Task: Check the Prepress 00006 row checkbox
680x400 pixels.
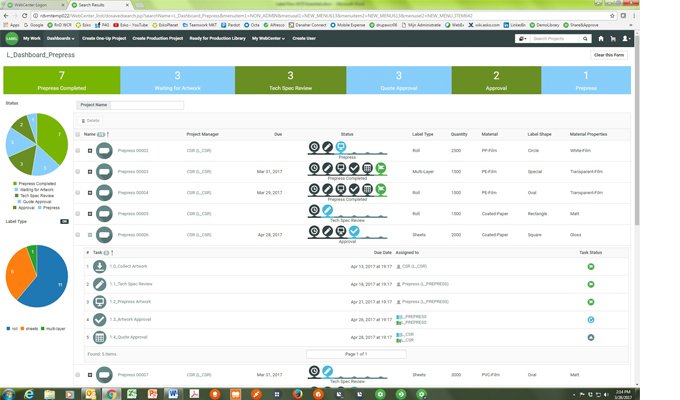Action: 78,235
